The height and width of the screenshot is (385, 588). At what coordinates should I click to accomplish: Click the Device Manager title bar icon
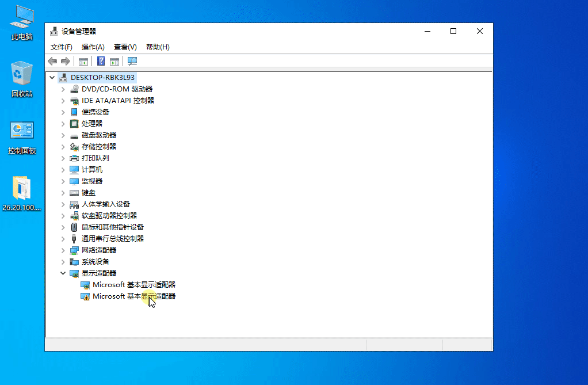pos(54,31)
